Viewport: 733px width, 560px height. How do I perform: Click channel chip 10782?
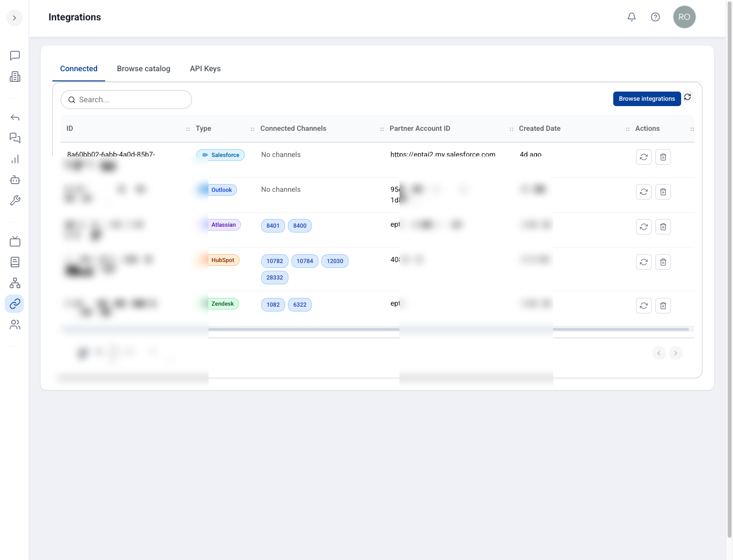(x=275, y=261)
